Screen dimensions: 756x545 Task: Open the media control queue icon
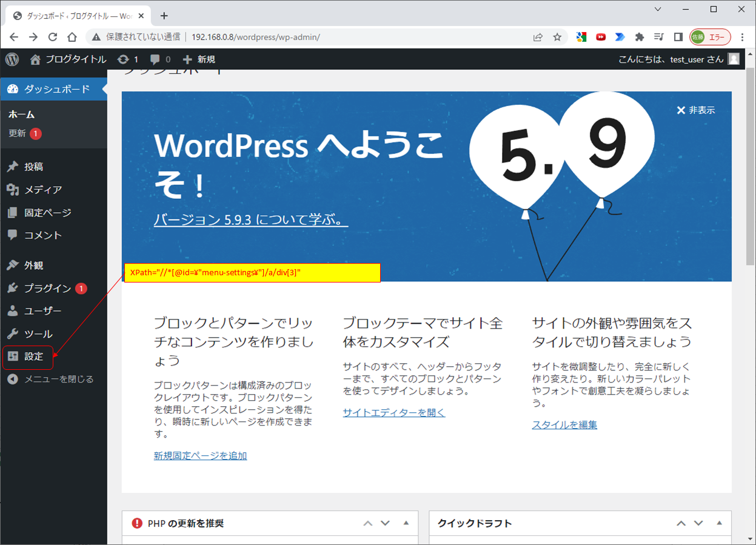point(658,37)
